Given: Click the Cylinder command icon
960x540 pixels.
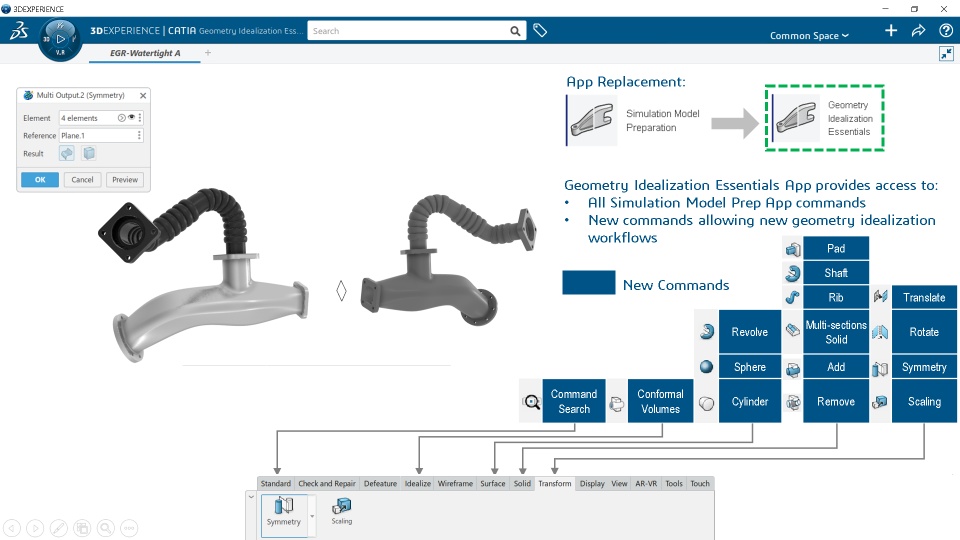Looking at the screenshot, I should pyautogui.click(x=707, y=403).
